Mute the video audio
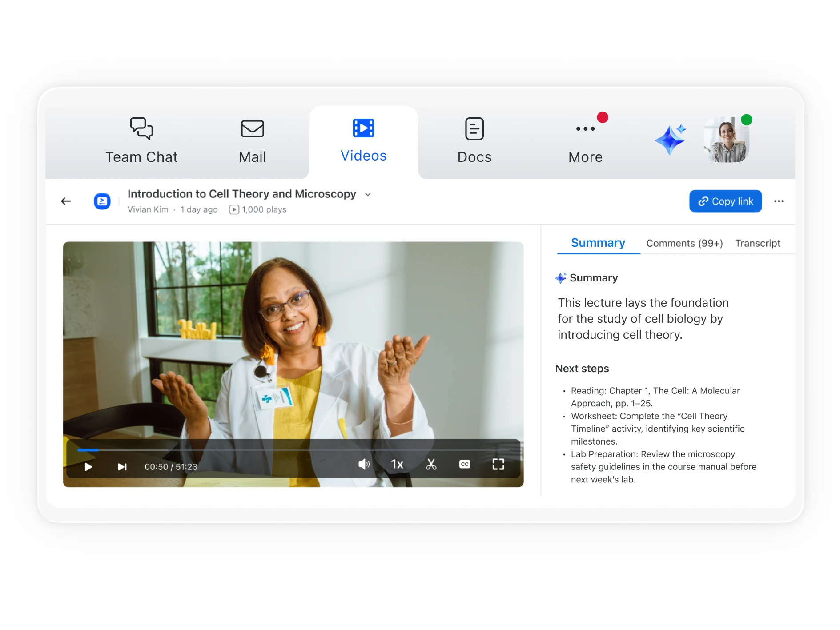 [x=364, y=465]
